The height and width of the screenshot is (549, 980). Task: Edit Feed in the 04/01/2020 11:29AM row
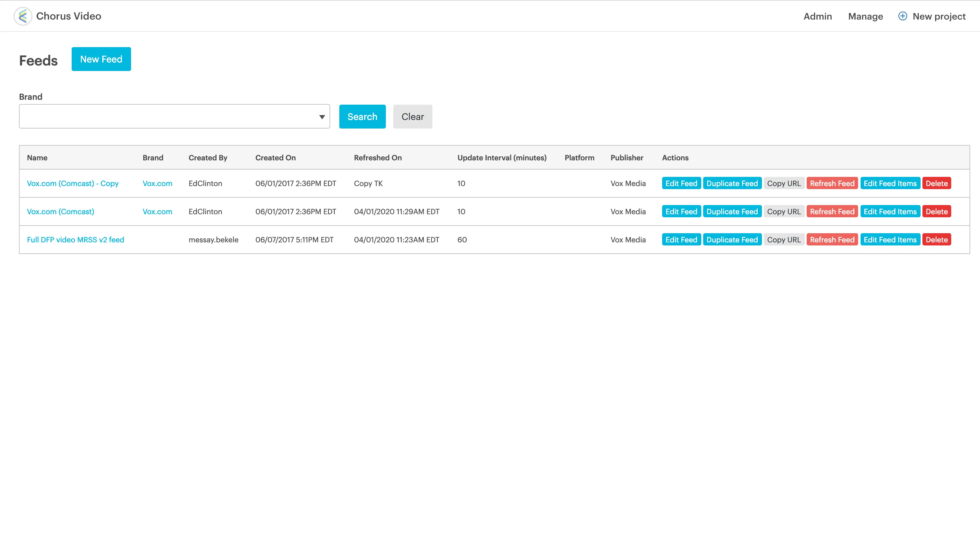pyautogui.click(x=681, y=211)
